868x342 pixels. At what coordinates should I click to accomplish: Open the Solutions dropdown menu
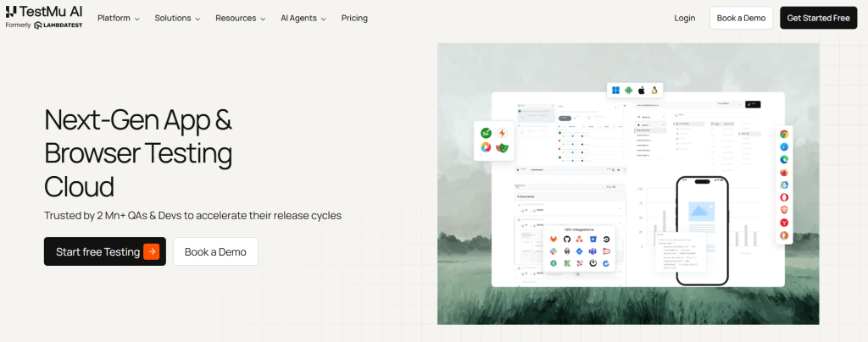tap(177, 18)
